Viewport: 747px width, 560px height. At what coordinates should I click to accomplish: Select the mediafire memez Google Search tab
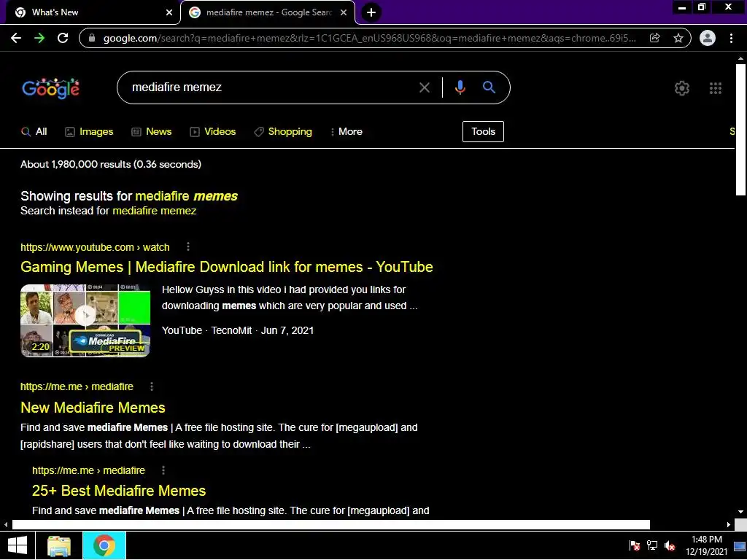pyautogui.click(x=268, y=12)
